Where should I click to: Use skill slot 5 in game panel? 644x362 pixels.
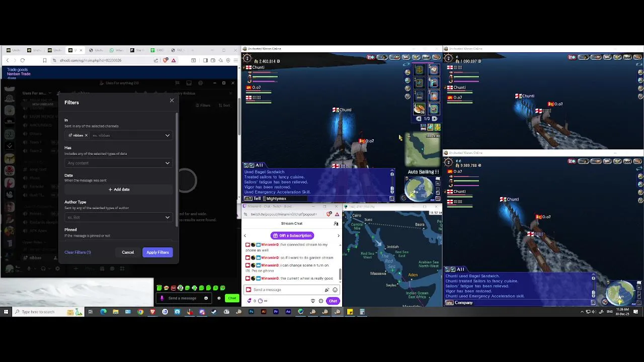tap(434, 70)
